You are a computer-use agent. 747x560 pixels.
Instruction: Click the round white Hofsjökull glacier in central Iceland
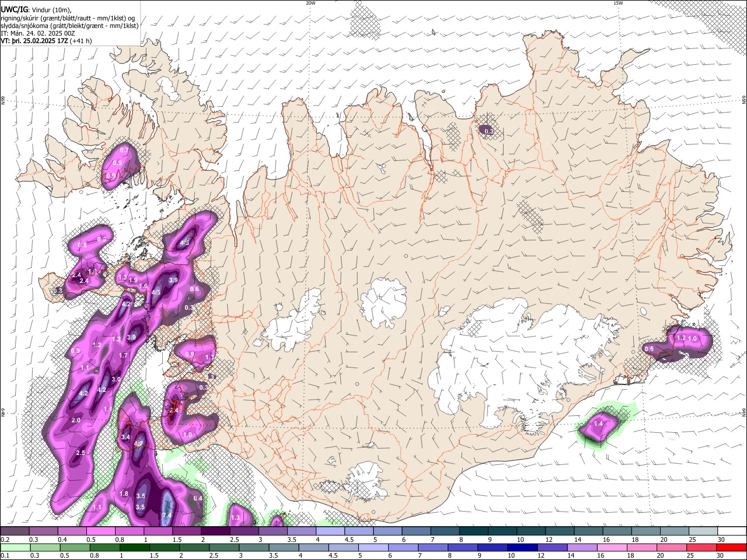tap(383, 302)
